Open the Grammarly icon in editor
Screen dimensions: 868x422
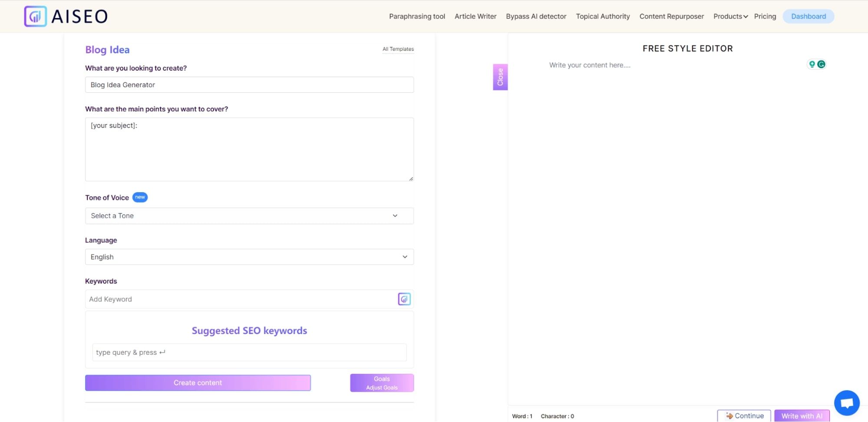coord(821,64)
